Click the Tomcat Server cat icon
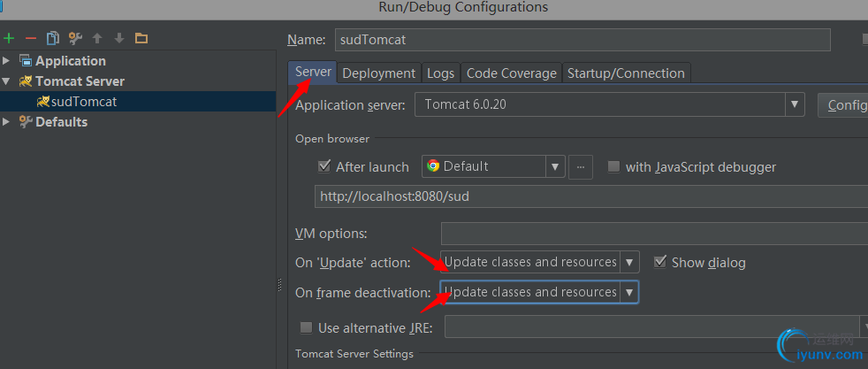Screen dimensions: 868x369 point(26,81)
